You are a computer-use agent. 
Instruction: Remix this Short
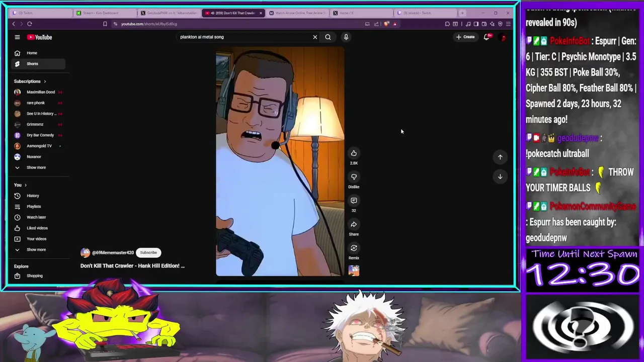point(354,248)
